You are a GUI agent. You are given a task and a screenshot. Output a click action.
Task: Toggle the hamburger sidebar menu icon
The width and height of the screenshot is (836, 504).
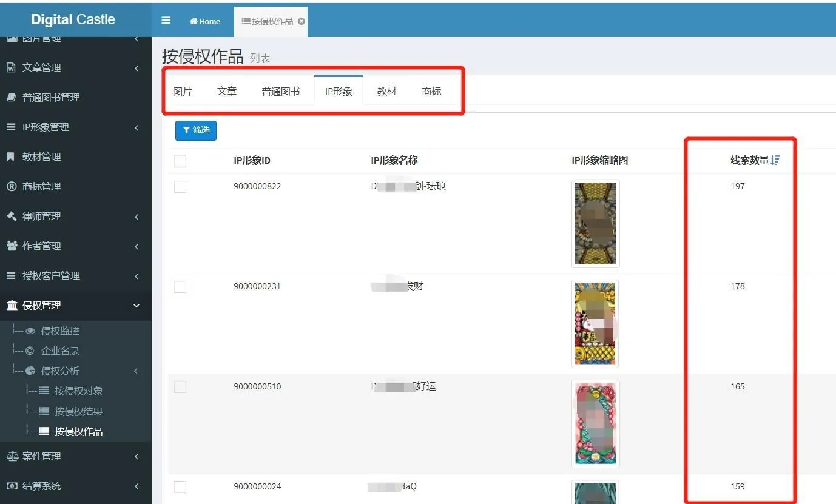(166, 20)
